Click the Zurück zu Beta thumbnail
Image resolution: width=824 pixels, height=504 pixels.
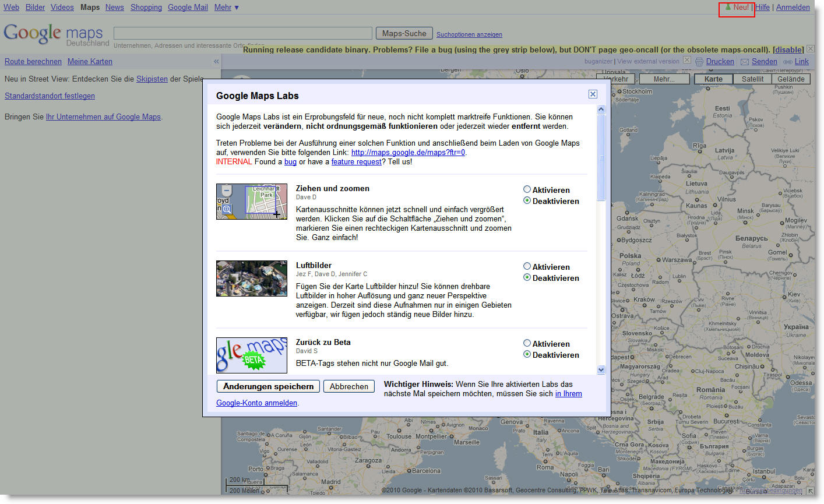point(252,355)
